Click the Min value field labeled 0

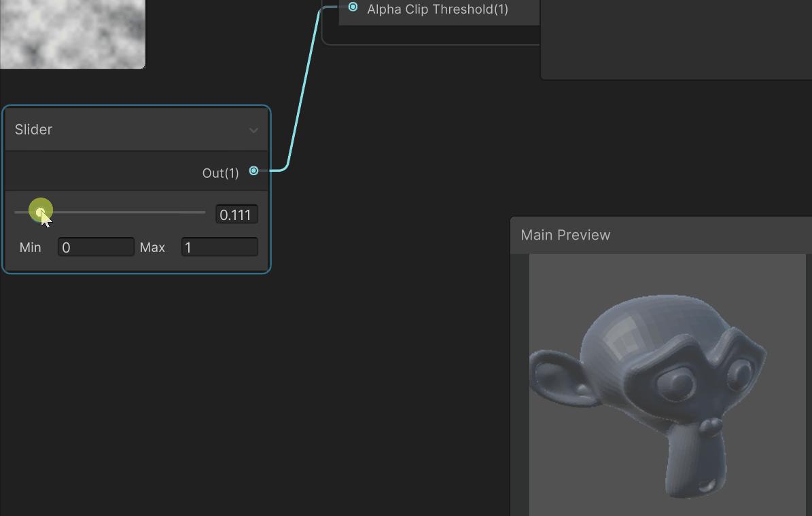(95, 247)
